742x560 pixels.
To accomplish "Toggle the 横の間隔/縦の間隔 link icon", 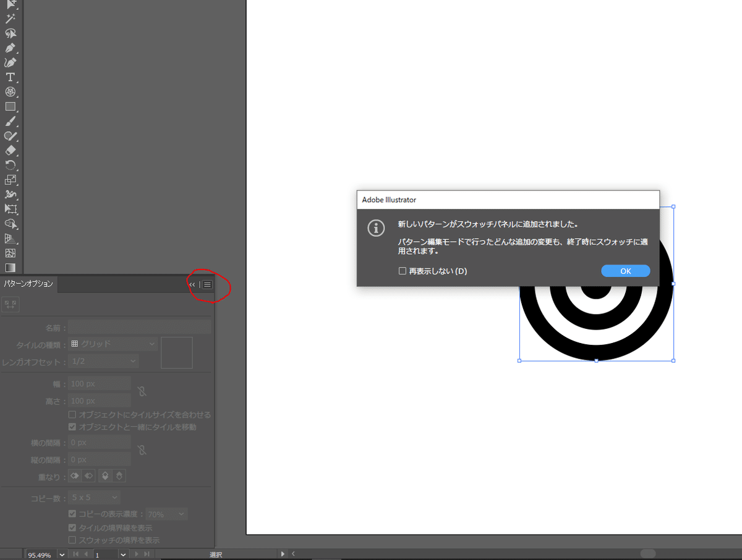I will pos(142,450).
